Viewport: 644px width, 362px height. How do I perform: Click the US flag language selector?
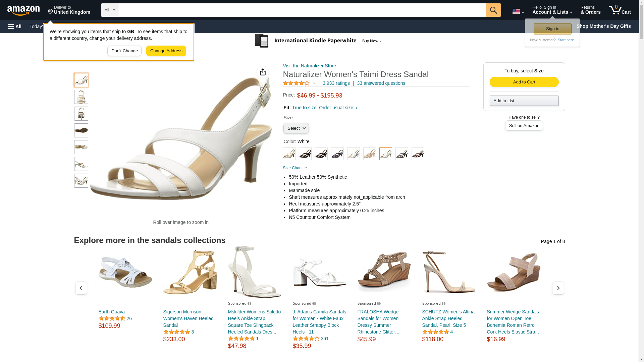[x=518, y=12]
